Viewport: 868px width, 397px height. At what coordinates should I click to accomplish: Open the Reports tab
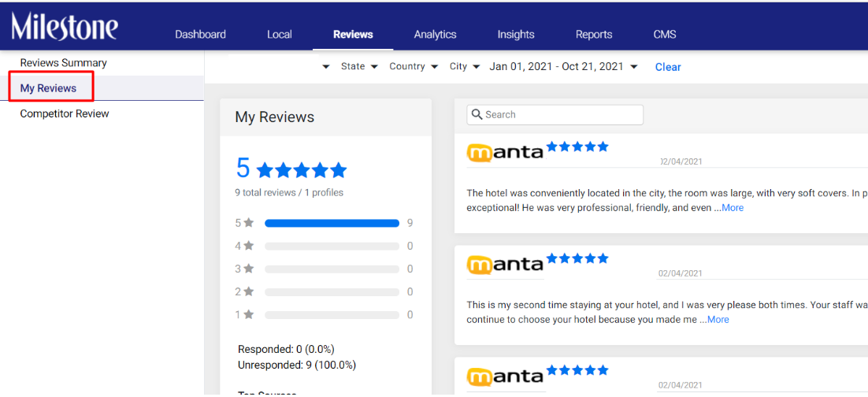click(594, 35)
